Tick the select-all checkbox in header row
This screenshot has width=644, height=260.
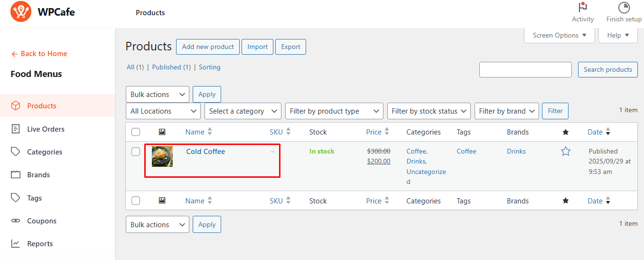coord(136,132)
